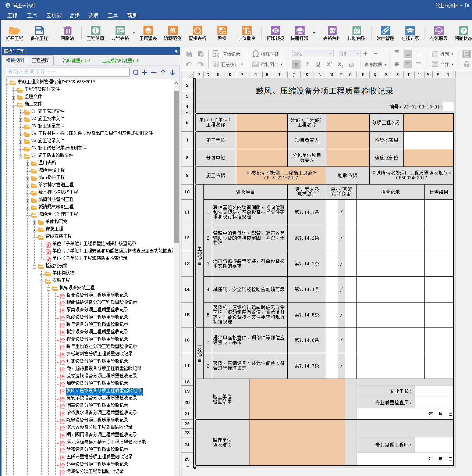Click the 专业工长 signature cell
Image resolution: width=472 pixels, height=476 pixels.
[x=434, y=391]
